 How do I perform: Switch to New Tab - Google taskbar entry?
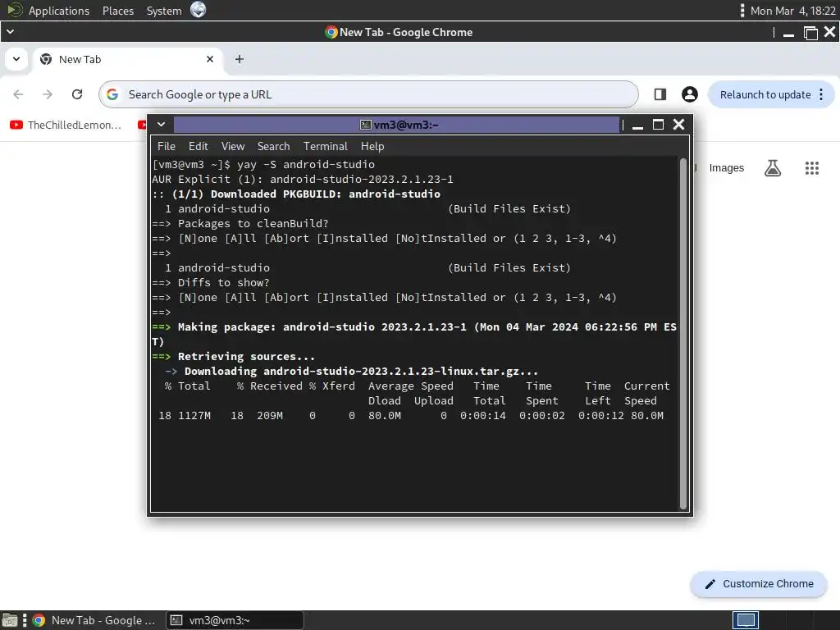[x=95, y=620]
